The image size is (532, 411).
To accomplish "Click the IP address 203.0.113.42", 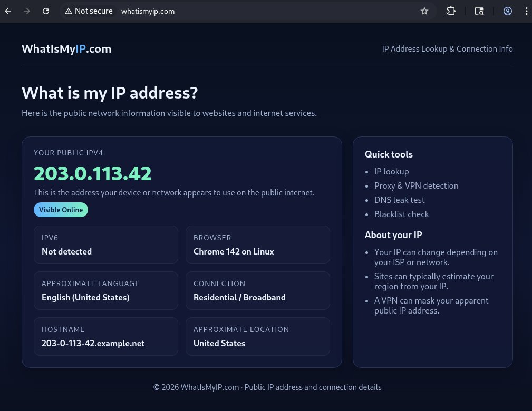I will (x=93, y=173).
